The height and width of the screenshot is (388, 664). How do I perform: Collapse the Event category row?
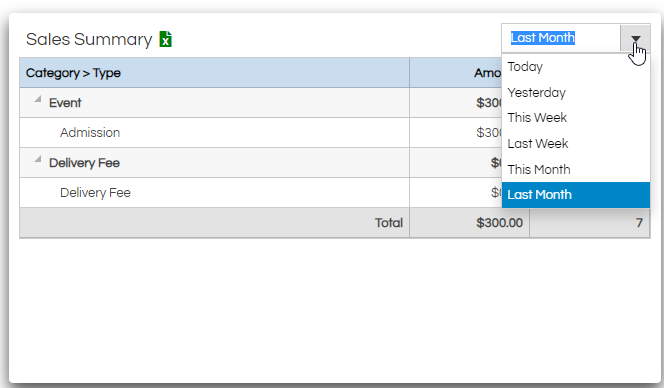click(38, 100)
